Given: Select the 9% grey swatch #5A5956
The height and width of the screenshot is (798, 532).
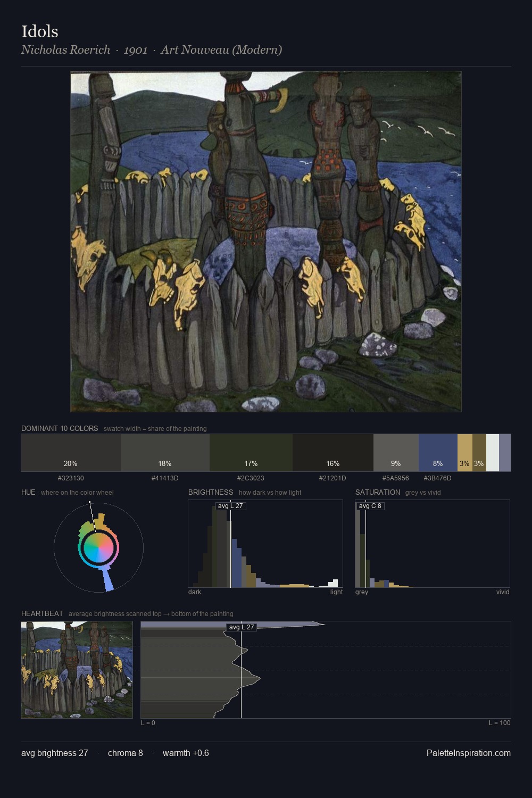Looking at the screenshot, I should click(396, 453).
